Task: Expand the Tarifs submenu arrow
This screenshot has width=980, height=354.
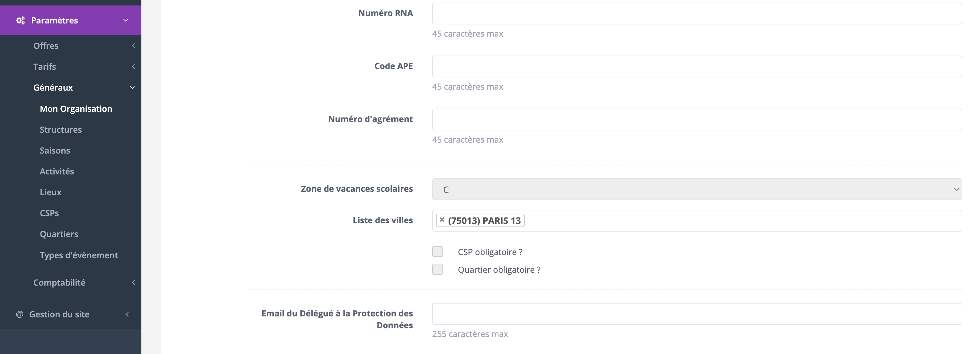Action: click(134, 67)
